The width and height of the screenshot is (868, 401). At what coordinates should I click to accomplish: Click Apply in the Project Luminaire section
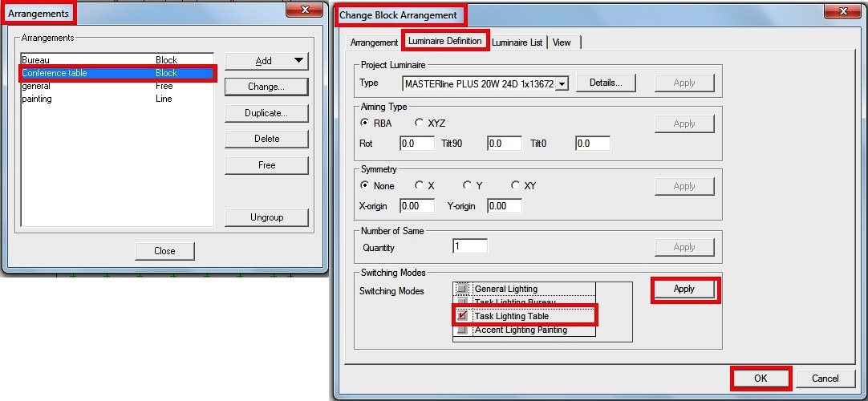[684, 83]
